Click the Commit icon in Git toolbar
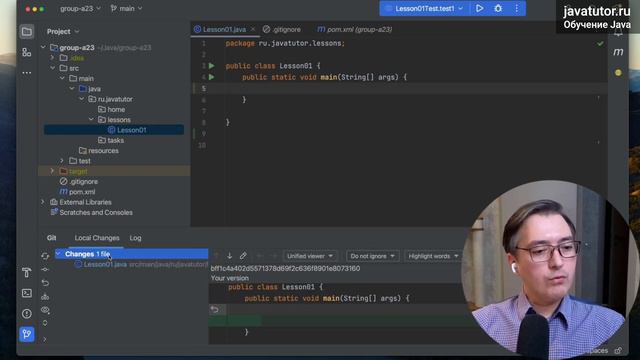640x360 pixels. pos(45,269)
